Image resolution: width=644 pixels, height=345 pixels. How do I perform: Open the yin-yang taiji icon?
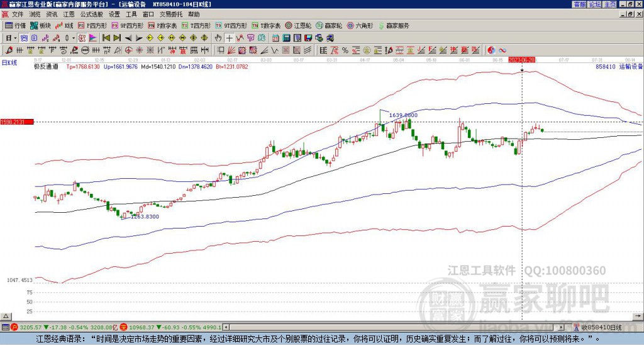click(x=491, y=50)
